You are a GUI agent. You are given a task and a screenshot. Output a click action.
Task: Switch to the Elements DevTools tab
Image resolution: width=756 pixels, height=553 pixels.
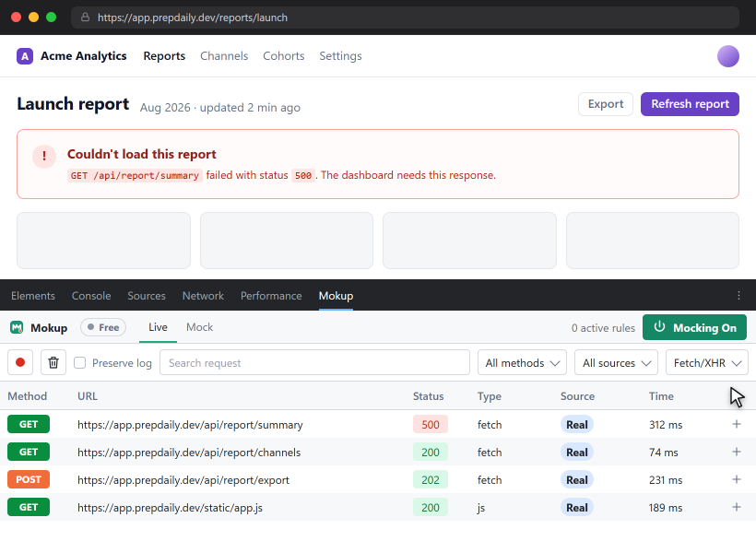33,296
